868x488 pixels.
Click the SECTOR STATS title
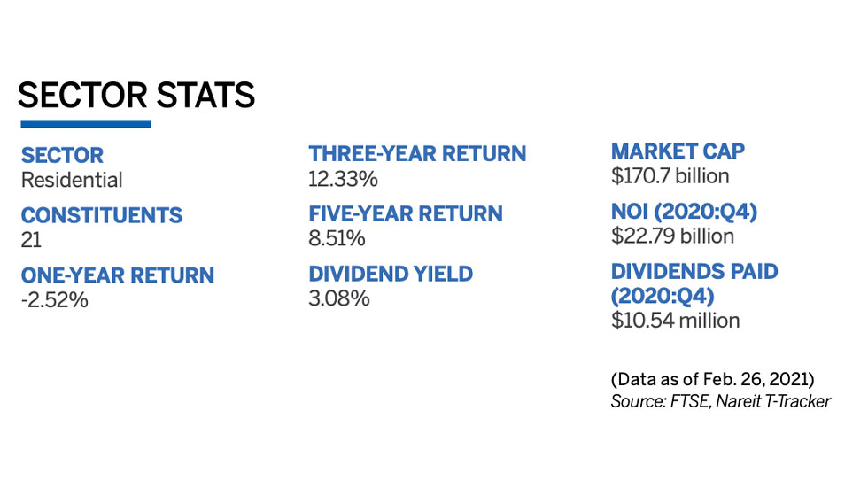pyautogui.click(x=136, y=95)
